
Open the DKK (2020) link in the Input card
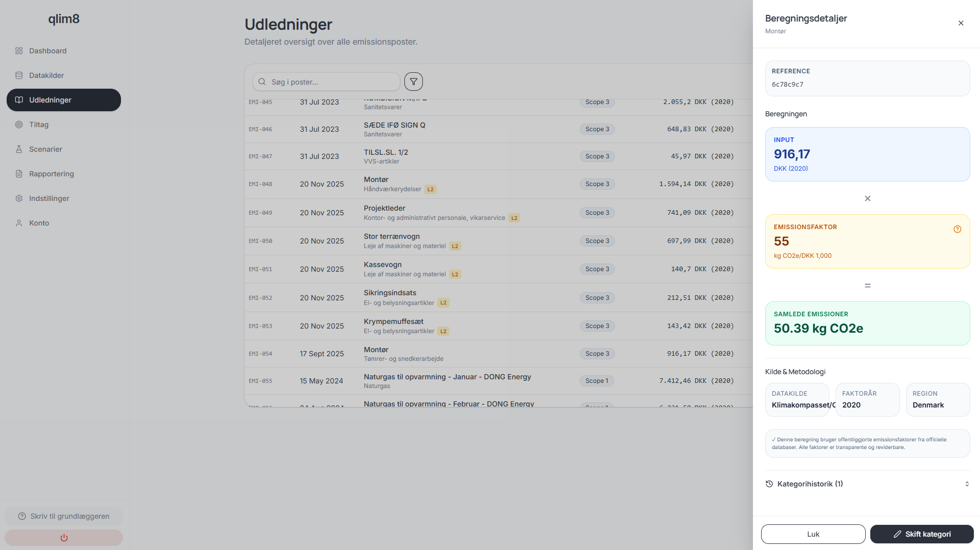click(790, 168)
